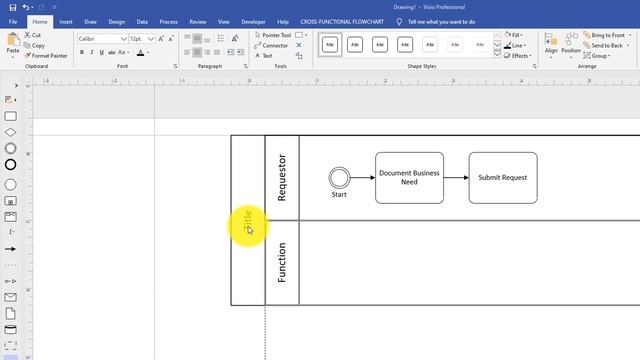Screen dimensions: 640x360
Task: Click increase indent icon
Action: coord(240,52)
